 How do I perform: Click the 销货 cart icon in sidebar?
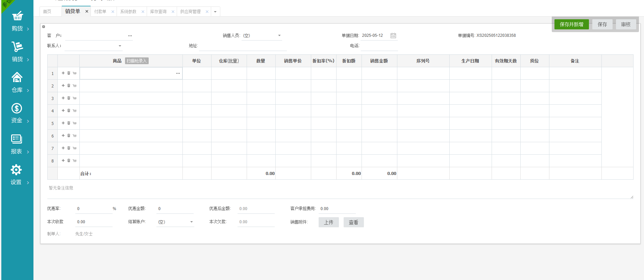coord(17,47)
